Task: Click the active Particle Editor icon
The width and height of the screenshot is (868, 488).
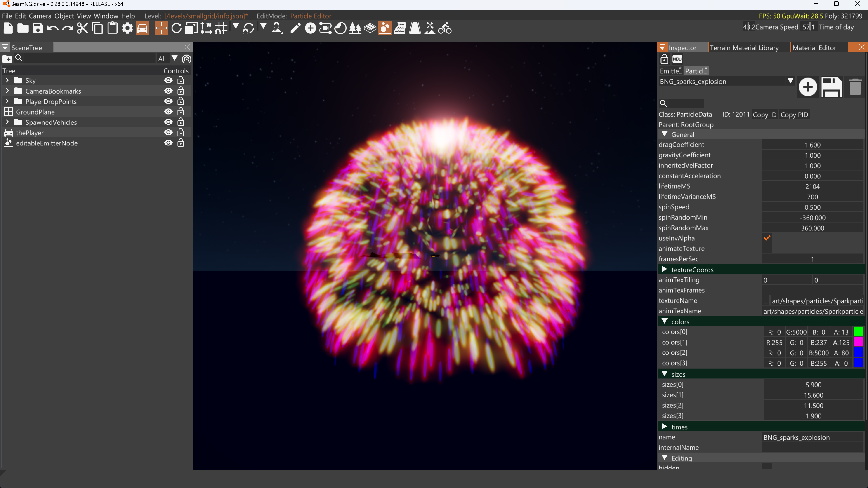Action: coord(385,28)
